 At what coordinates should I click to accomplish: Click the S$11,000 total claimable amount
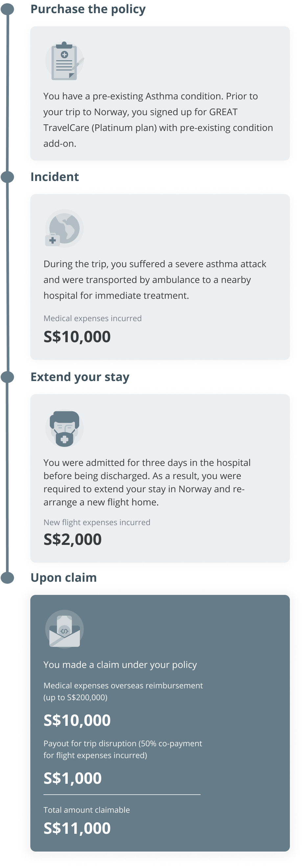click(77, 828)
